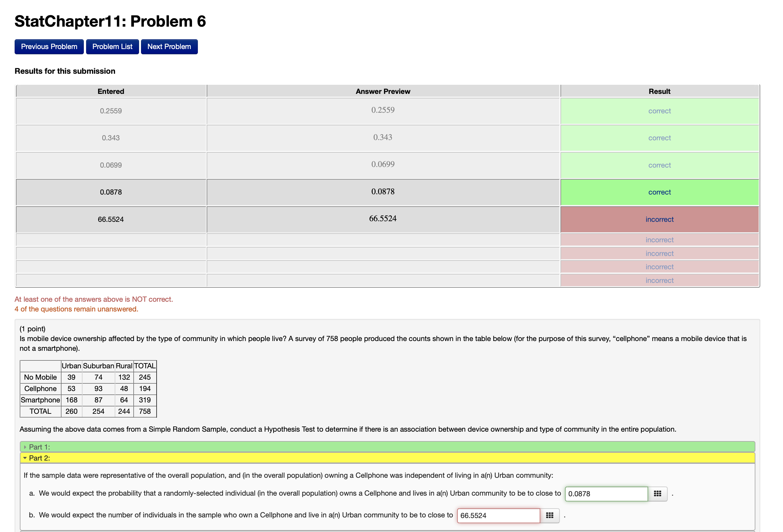Click the last 'incorrect' result link

coord(659,280)
